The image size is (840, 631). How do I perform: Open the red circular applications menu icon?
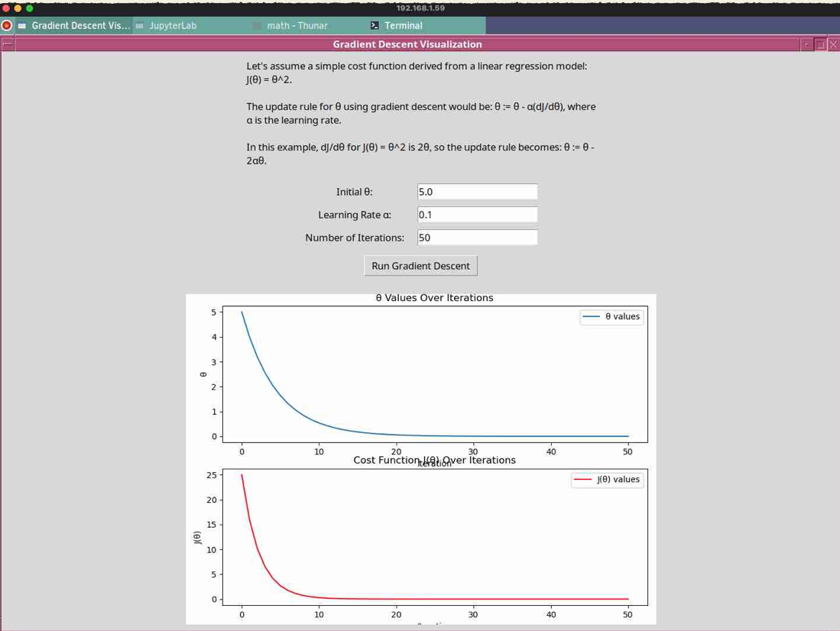pos(7,25)
